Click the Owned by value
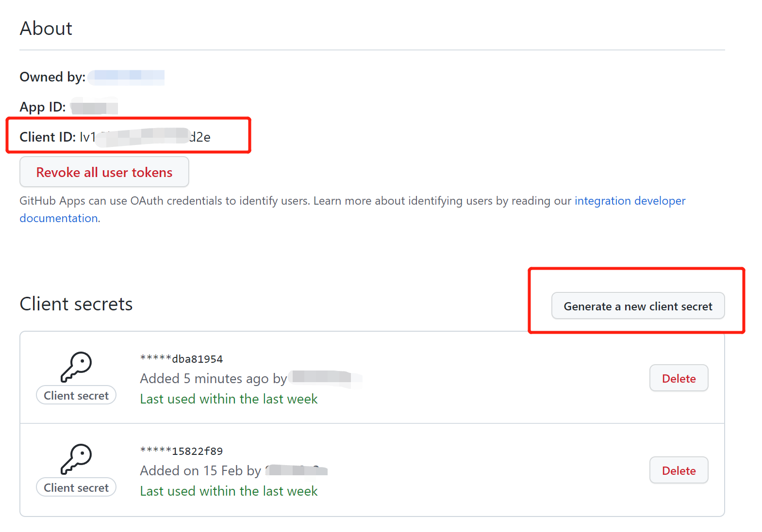 click(126, 77)
